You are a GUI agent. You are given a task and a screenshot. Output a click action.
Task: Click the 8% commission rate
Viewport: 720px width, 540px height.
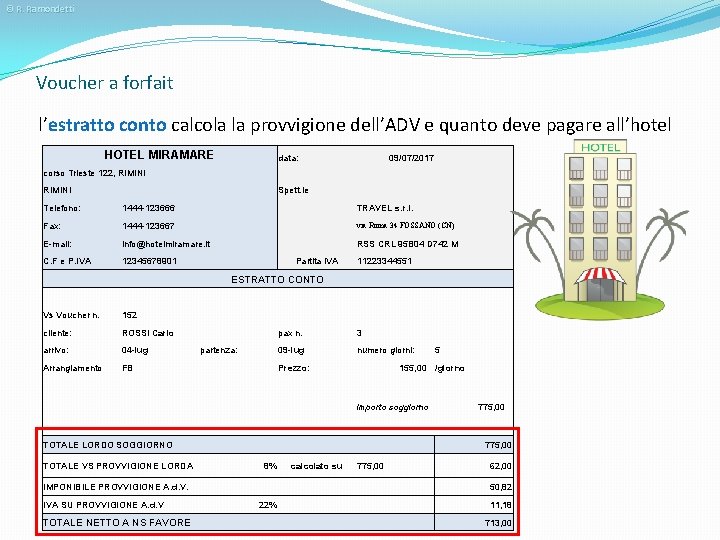click(x=270, y=466)
